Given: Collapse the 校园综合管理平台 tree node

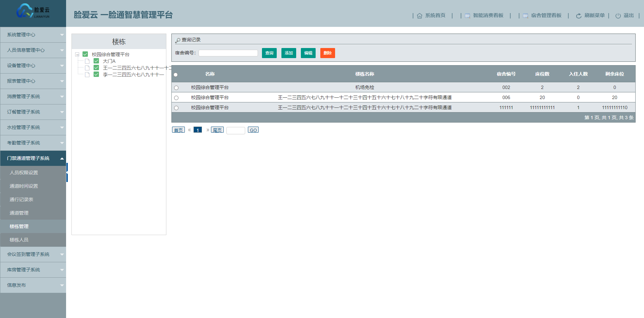Looking at the screenshot, I should click(77, 54).
